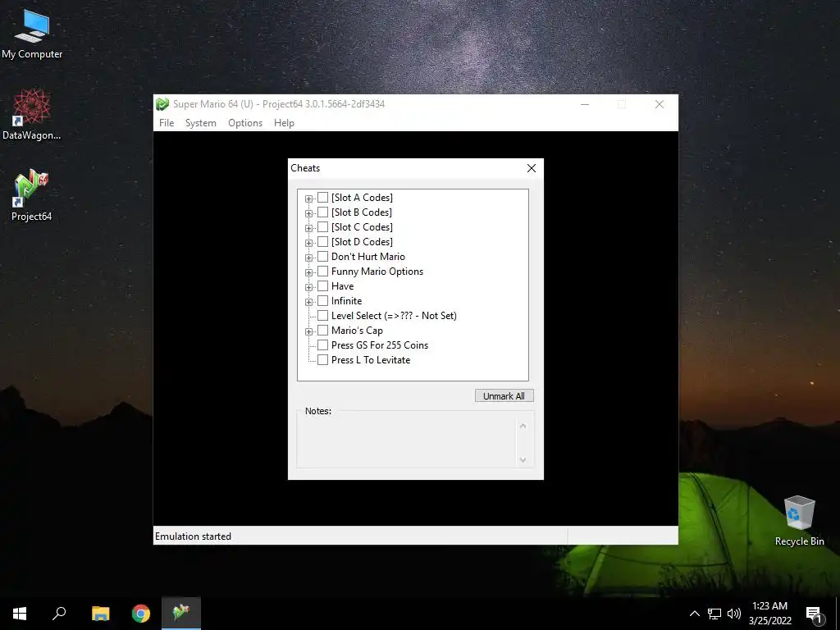
Task: Close the Cheats dialog
Action: 532,168
